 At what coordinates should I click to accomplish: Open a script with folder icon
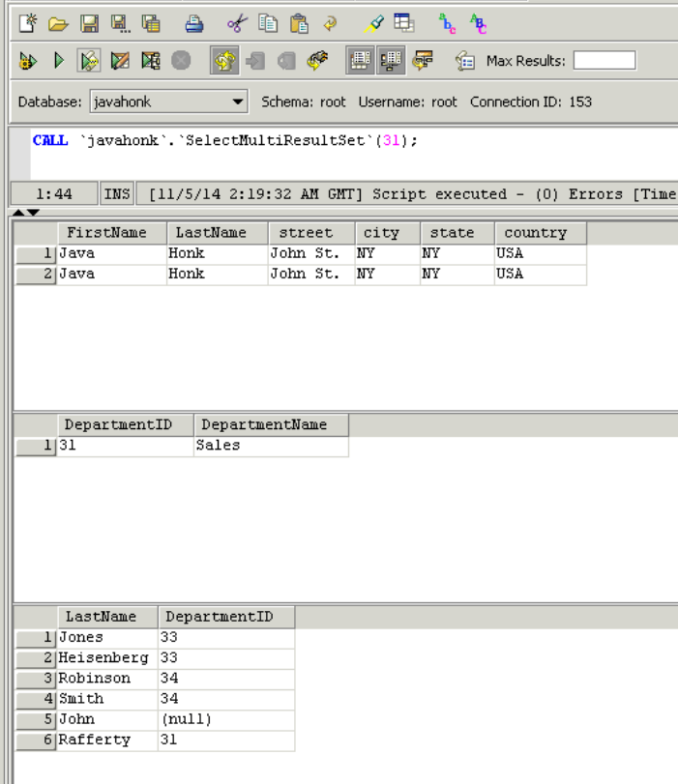[58, 23]
